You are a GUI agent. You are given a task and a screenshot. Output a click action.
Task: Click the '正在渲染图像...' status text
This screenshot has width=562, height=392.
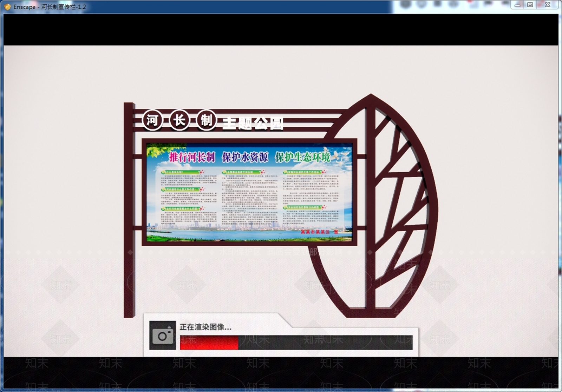pyautogui.click(x=205, y=327)
